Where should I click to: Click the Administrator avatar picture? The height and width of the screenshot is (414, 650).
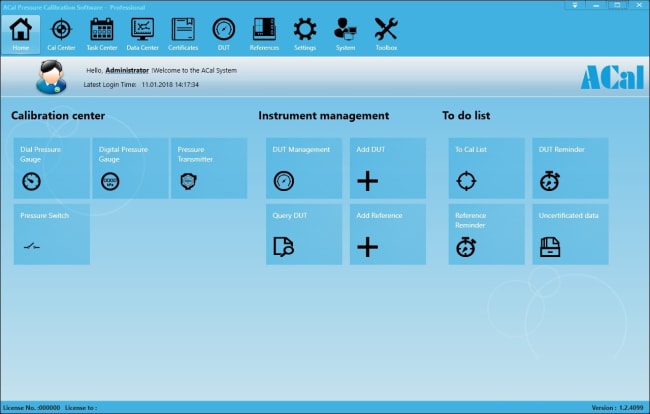[x=51, y=77]
